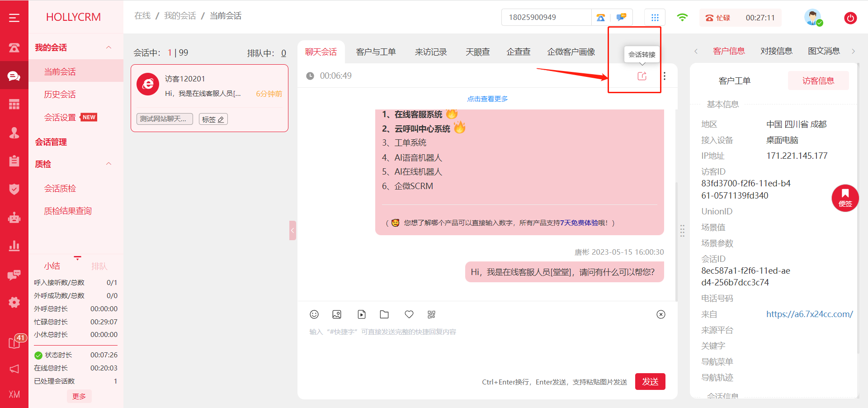868x408 pixels.
Task: Switch to 对接信息 tab
Action: (x=776, y=51)
